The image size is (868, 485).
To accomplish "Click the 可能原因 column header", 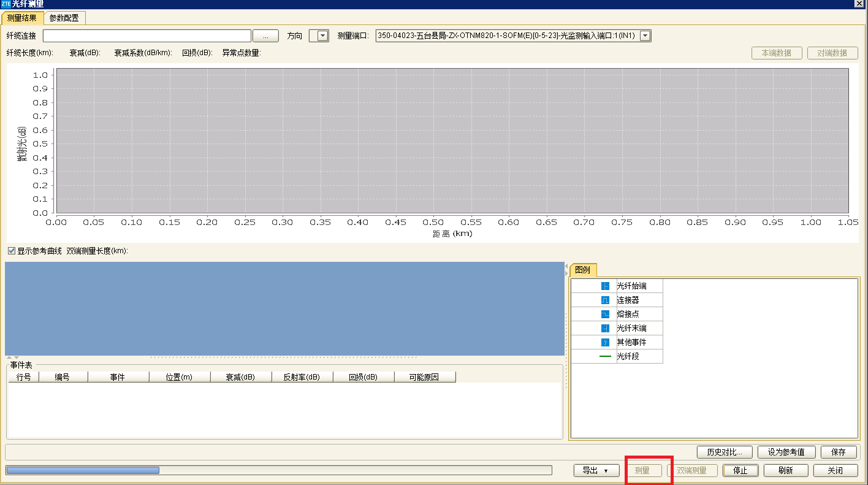I will click(x=425, y=377).
